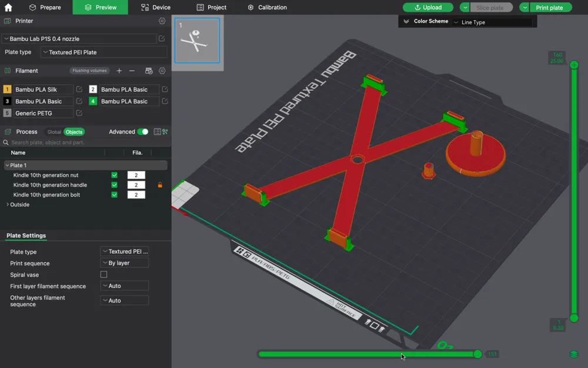Click filament 1 yellow color swatch
Viewport: 588px width, 368px height.
point(7,89)
